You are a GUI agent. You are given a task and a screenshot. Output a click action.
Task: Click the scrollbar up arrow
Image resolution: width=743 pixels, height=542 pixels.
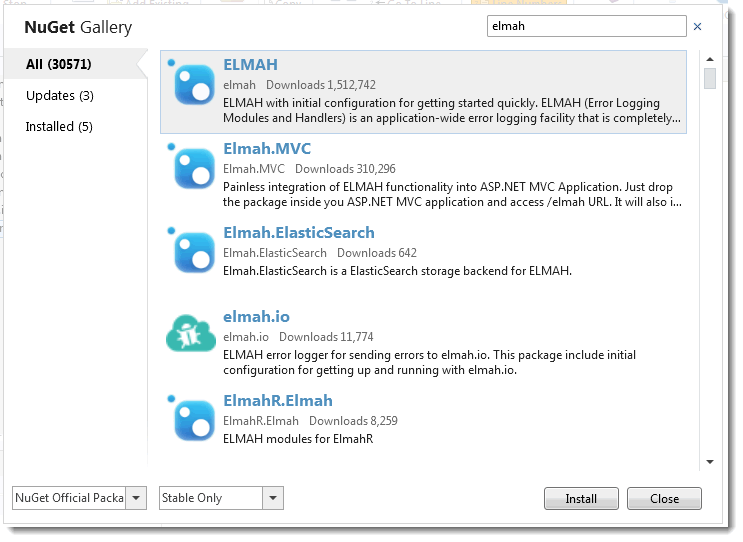click(710, 59)
